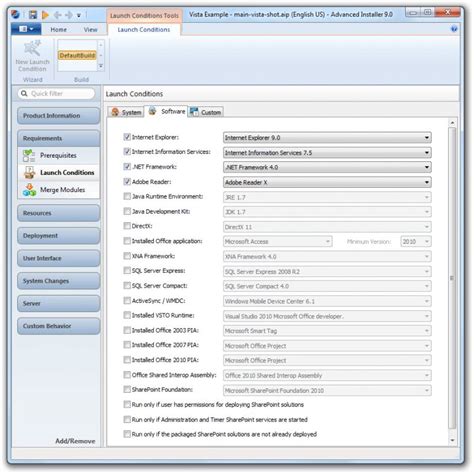Open the Deployment section
This screenshot has height=474, width=474.
coord(58,236)
